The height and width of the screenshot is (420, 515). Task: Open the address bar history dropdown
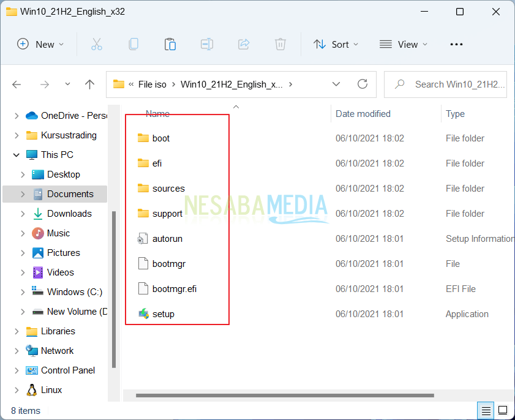[336, 84]
